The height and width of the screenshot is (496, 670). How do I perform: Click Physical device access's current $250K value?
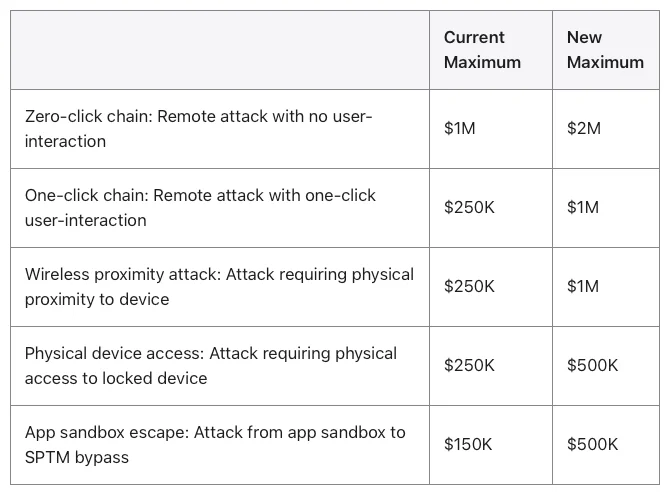[x=469, y=366]
